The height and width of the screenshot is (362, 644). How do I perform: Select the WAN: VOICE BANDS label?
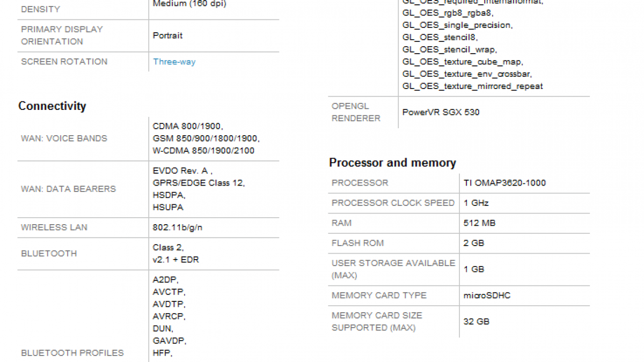point(64,138)
